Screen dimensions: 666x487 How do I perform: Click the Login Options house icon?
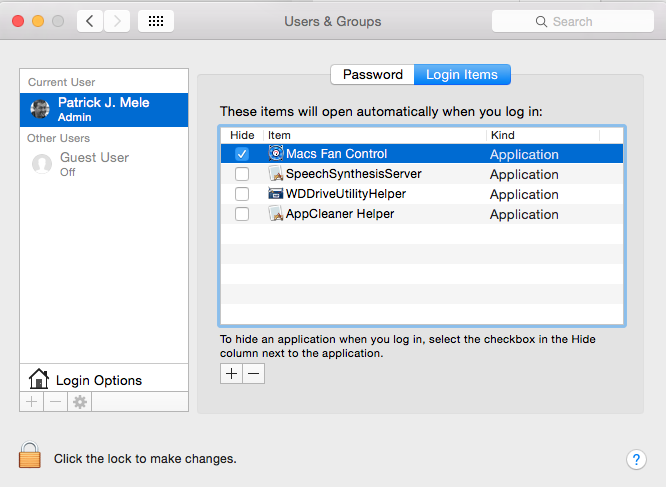39,379
